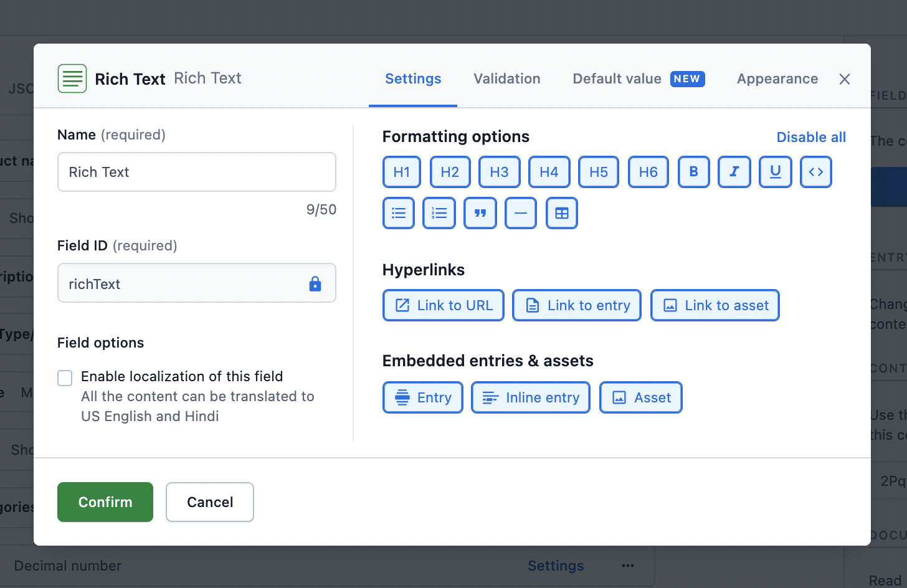Open the Default value tab
Viewport: 907px width, 588px height.
pyautogui.click(x=616, y=78)
